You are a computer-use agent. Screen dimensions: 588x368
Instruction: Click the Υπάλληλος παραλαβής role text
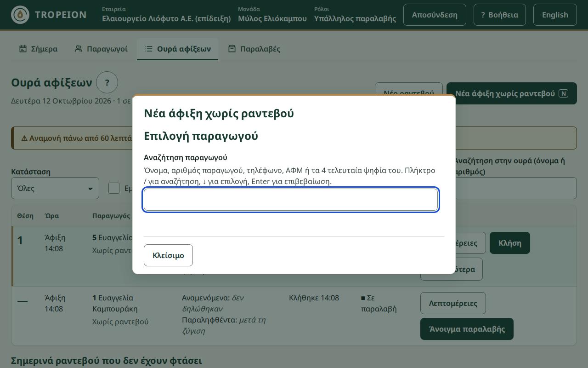click(x=355, y=18)
